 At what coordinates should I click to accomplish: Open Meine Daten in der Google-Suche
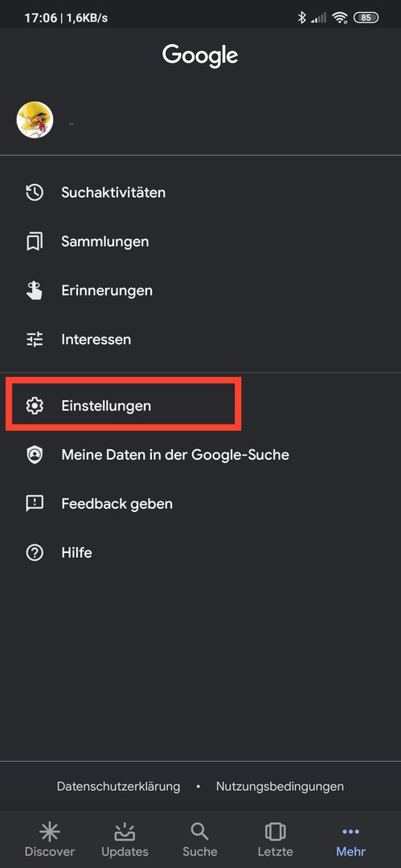[201, 455]
